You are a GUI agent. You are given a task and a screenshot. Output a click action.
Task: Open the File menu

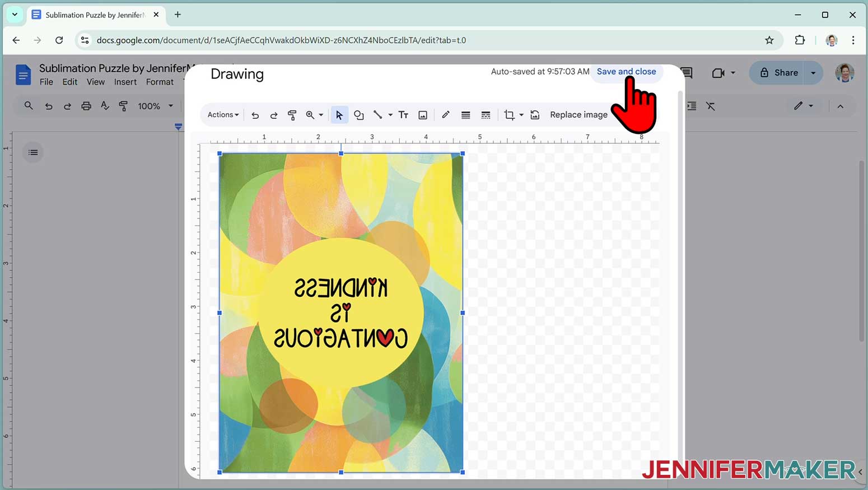click(x=46, y=82)
